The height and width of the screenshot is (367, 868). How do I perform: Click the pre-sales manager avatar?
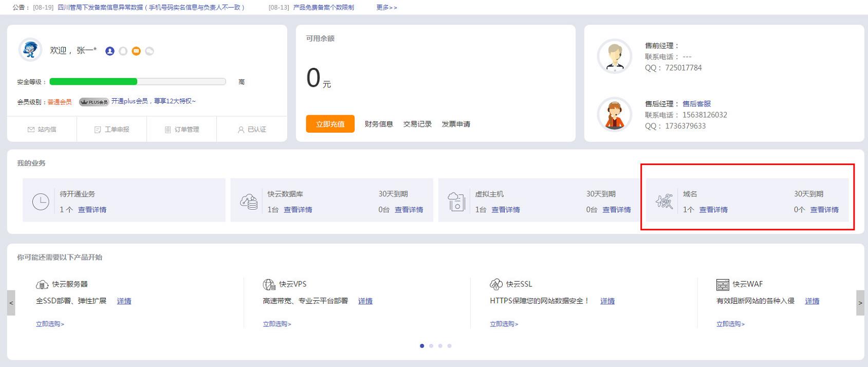point(615,56)
